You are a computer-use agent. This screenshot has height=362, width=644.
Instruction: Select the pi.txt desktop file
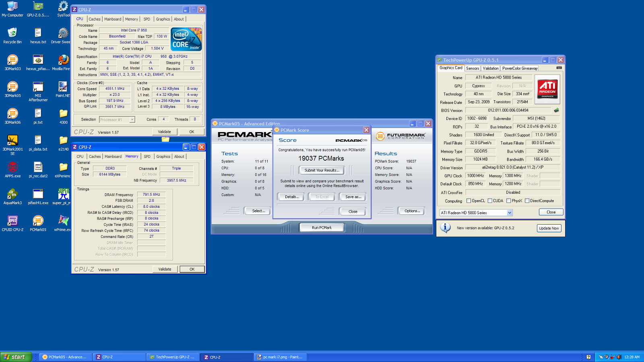tap(38, 116)
